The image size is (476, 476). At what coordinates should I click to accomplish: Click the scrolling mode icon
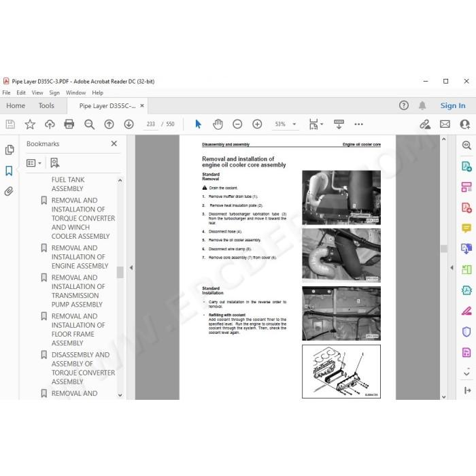click(x=339, y=124)
